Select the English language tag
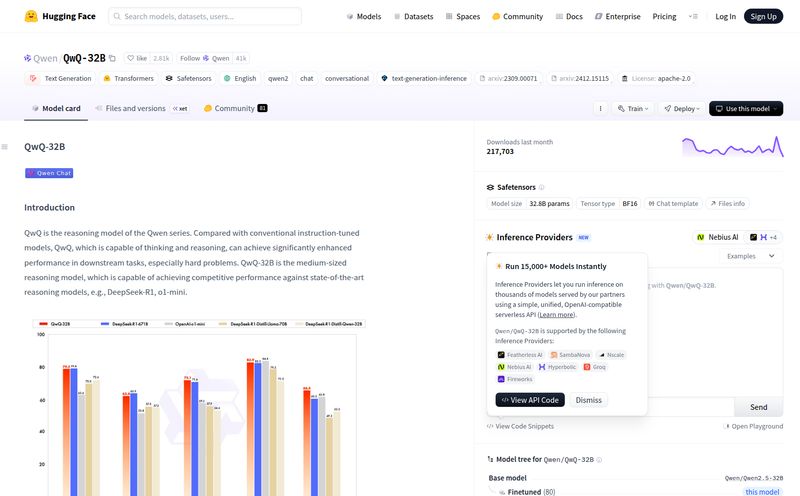 (x=240, y=79)
